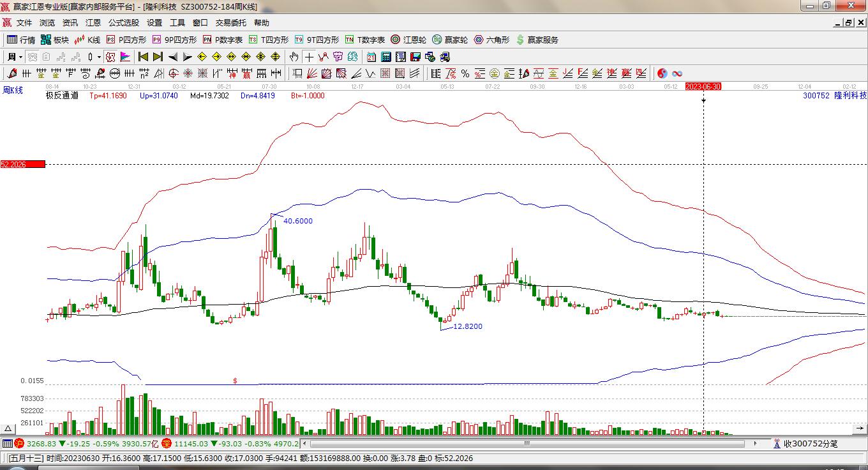
Task: Open the 公式选股 menu
Action: click(x=123, y=22)
